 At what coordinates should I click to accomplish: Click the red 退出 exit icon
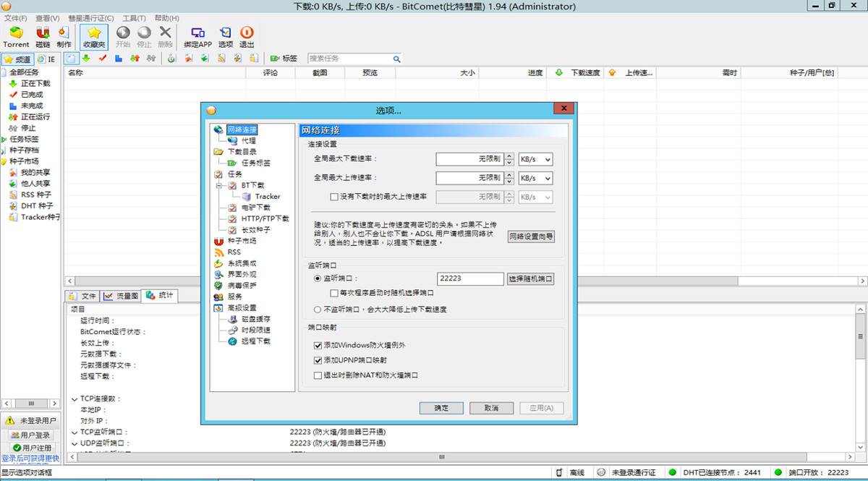point(247,36)
